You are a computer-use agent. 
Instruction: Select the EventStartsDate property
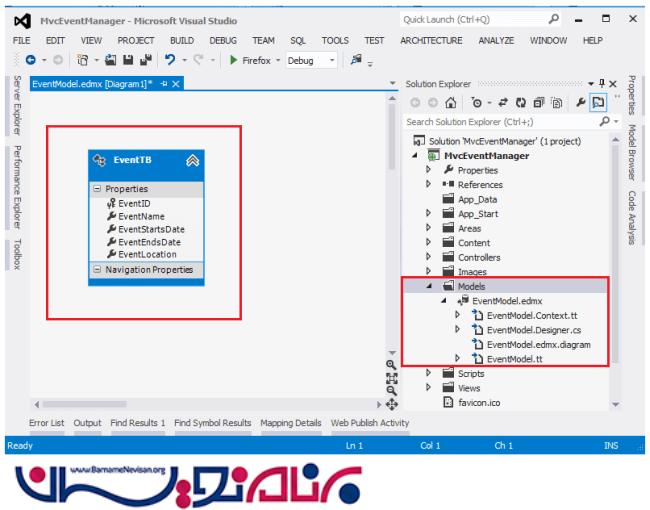[x=151, y=229]
